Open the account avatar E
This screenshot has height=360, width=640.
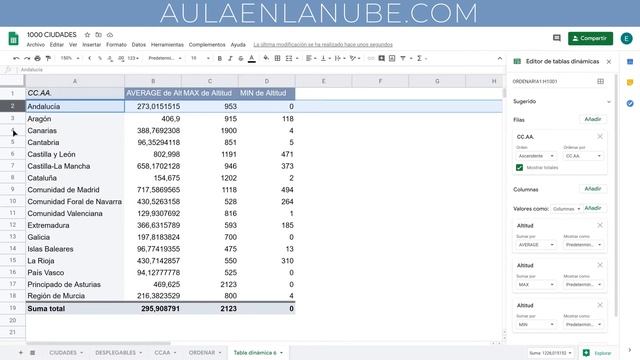627,38
